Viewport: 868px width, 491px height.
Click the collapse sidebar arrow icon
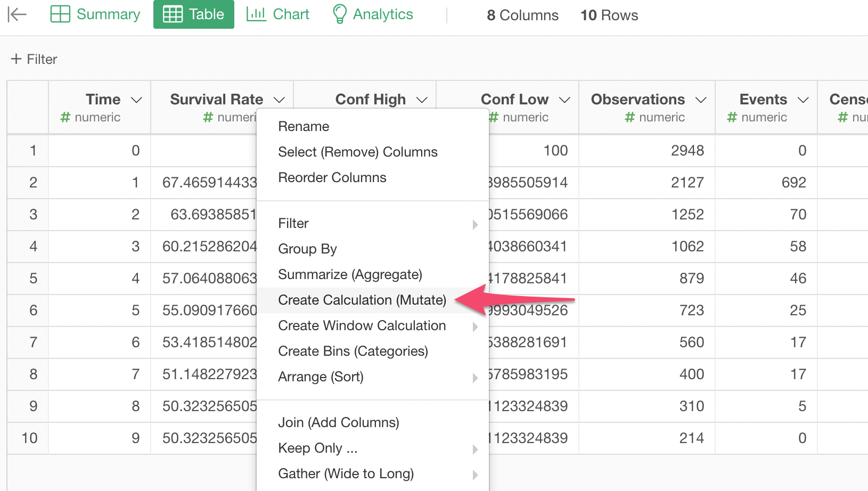[x=17, y=15]
